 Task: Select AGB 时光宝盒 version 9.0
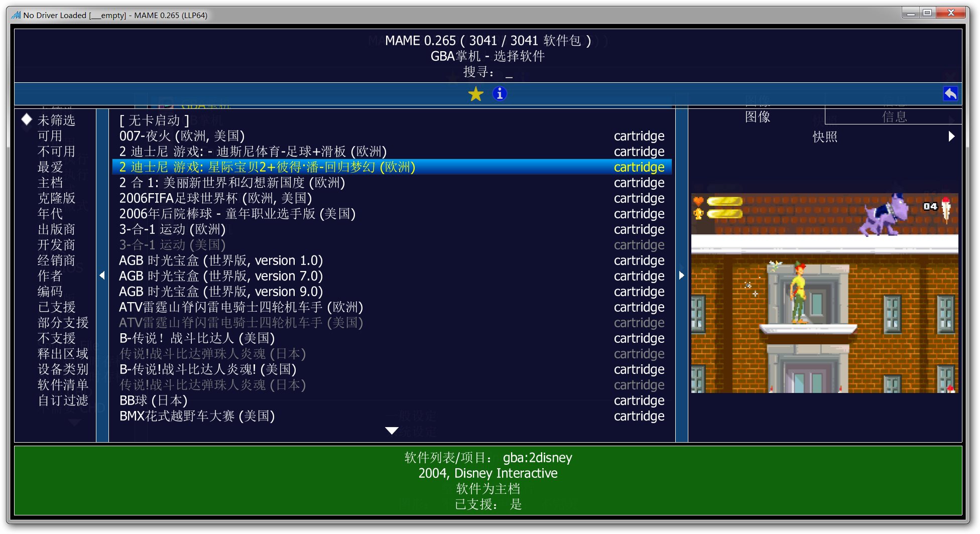click(392, 292)
